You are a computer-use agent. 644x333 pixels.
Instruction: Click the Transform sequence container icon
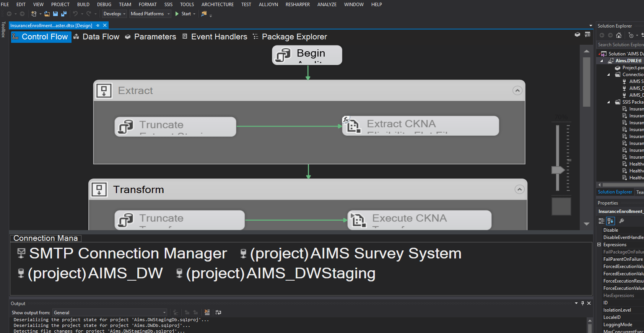click(99, 190)
